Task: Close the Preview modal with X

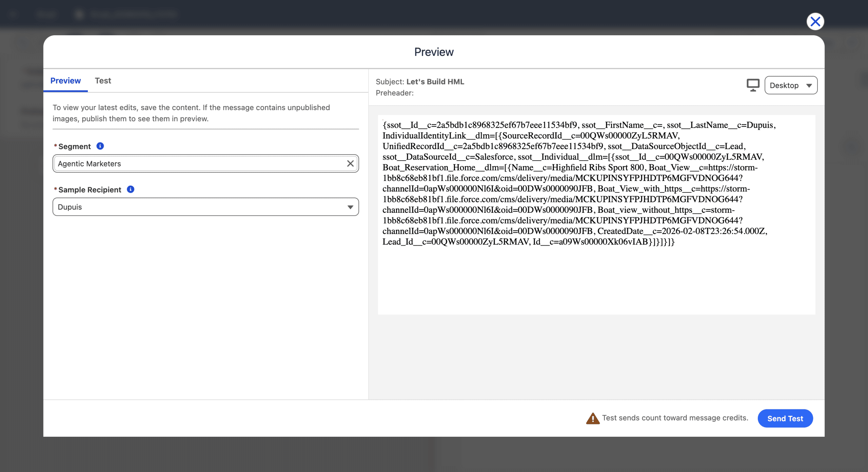Action: (815, 22)
